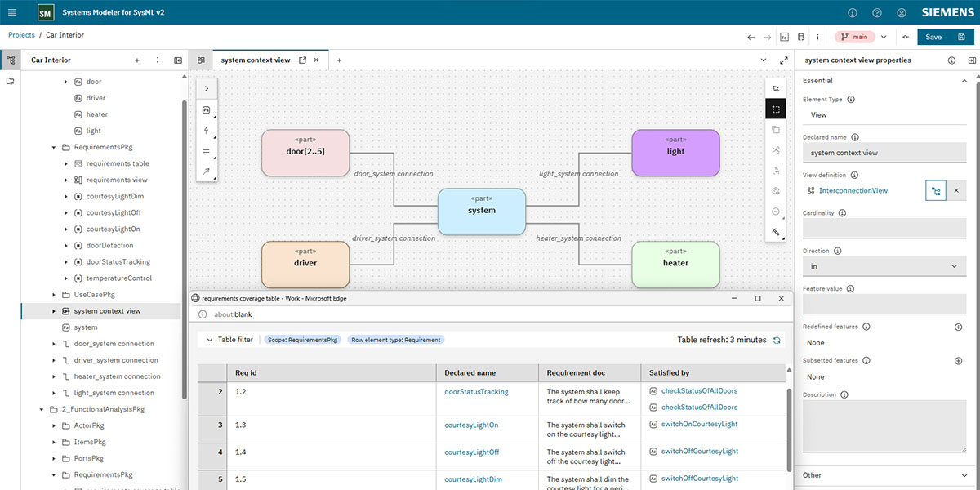Click the help question mark icon in header
Image resolution: width=980 pixels, height=490 pixels.
(877, 13)
